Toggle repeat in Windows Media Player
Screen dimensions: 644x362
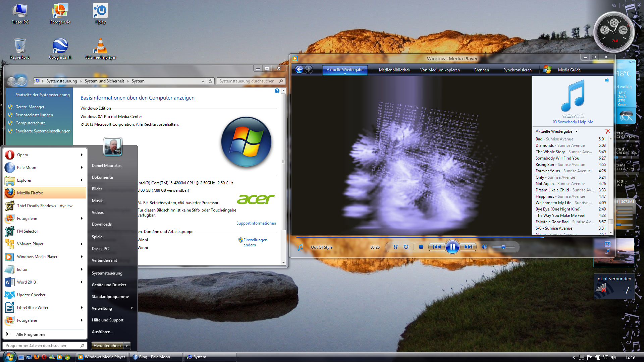click(406, 247)
